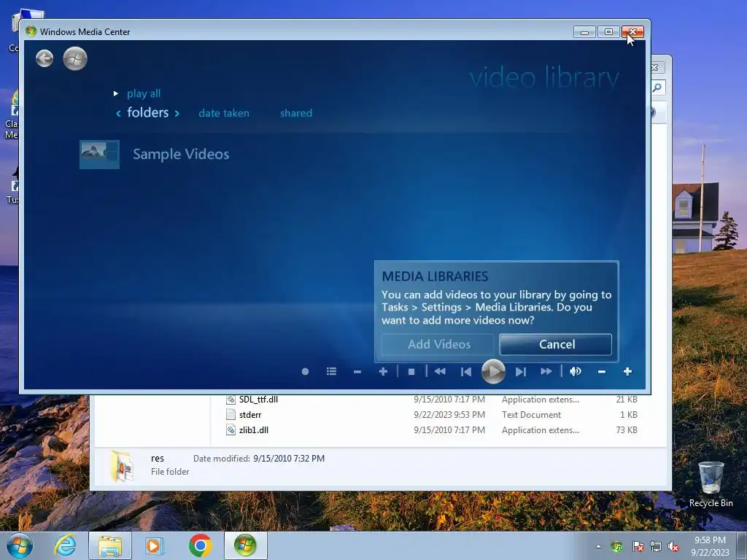
Task: Open the Windows Start menu orb
Action: tap(20, 545)
